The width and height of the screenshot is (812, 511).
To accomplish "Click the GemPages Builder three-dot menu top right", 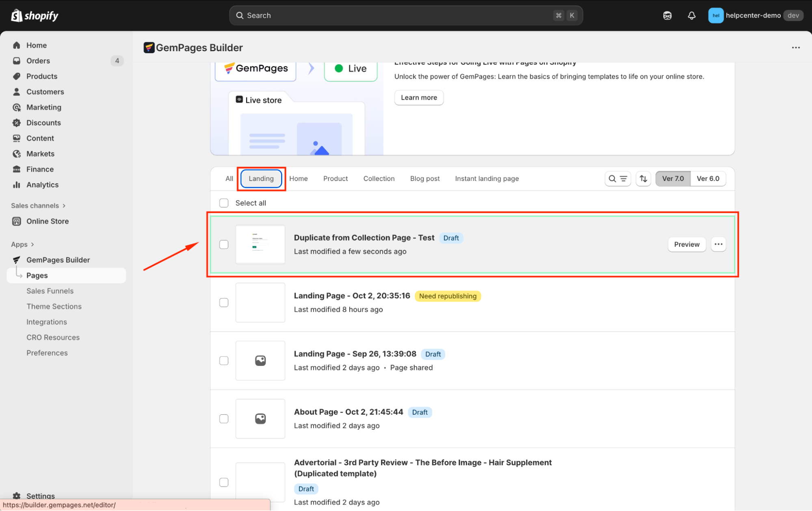I will (795, 48).
